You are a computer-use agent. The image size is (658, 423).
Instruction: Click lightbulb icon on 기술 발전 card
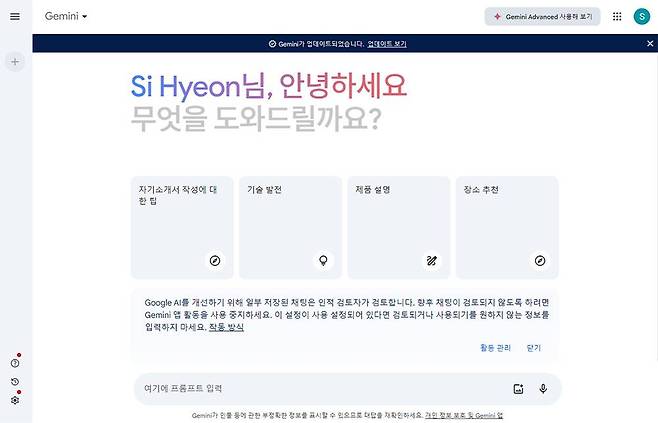coord(323,261)
